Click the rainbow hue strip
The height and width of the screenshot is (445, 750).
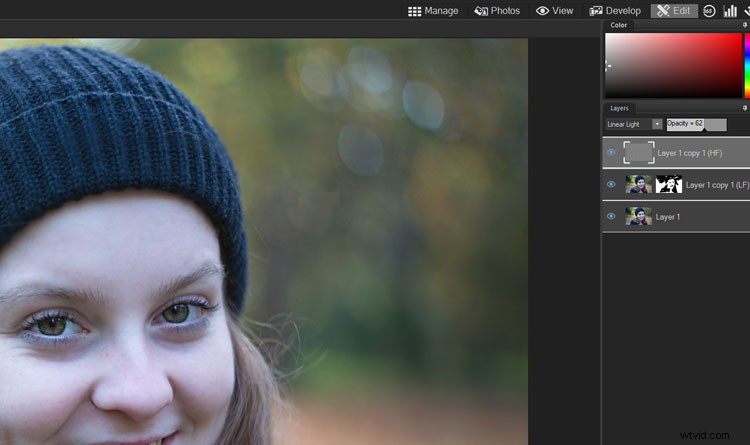747,66
